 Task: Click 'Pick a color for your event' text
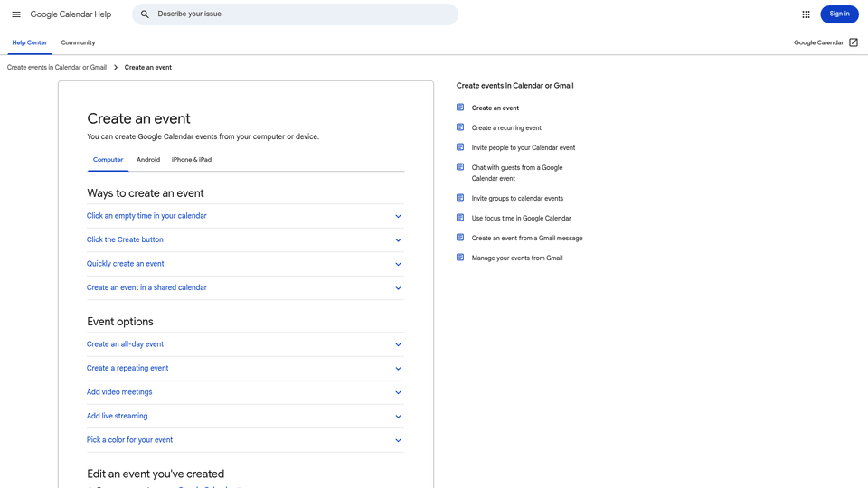[x=129, y=440]
